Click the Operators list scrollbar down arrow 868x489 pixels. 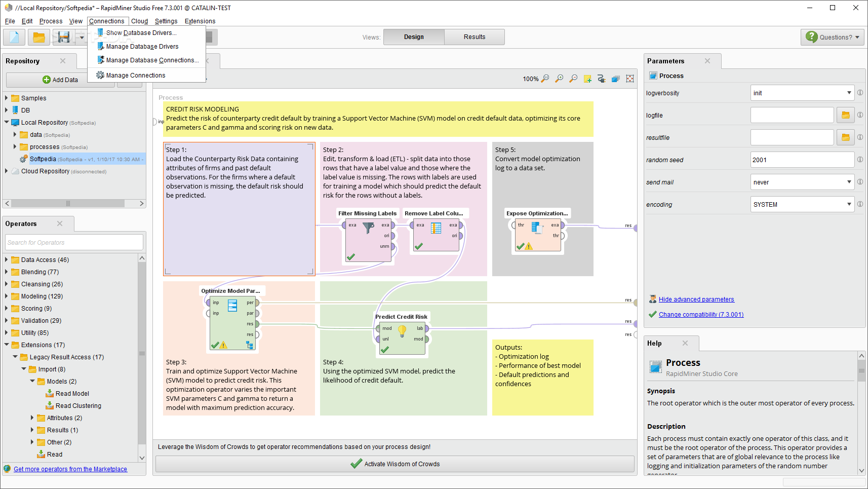(x=142, y=458)
